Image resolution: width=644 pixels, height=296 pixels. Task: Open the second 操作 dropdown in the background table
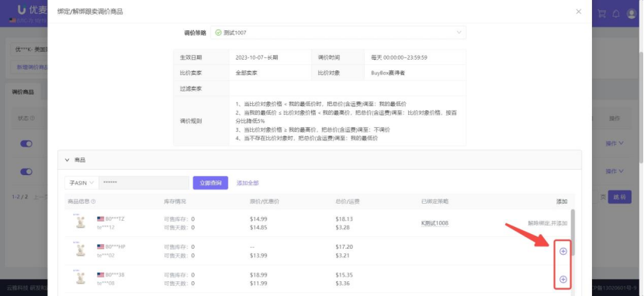click(x=615, y=171)
